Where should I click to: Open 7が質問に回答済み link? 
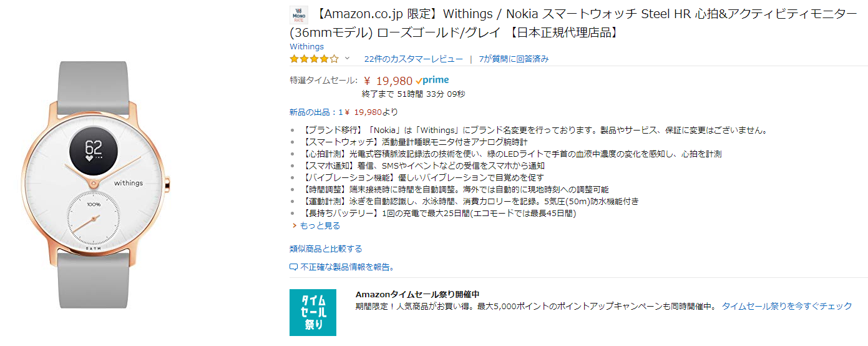point(514,59)
